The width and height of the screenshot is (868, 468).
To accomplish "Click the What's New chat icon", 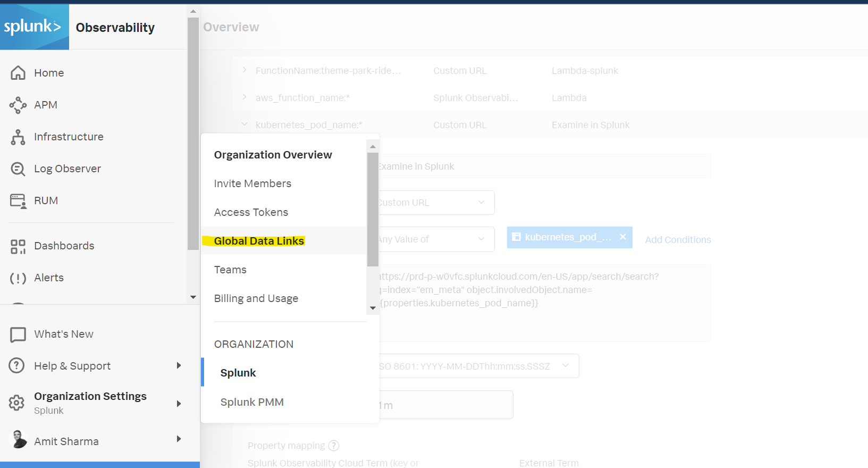I will tap(18, 334).
